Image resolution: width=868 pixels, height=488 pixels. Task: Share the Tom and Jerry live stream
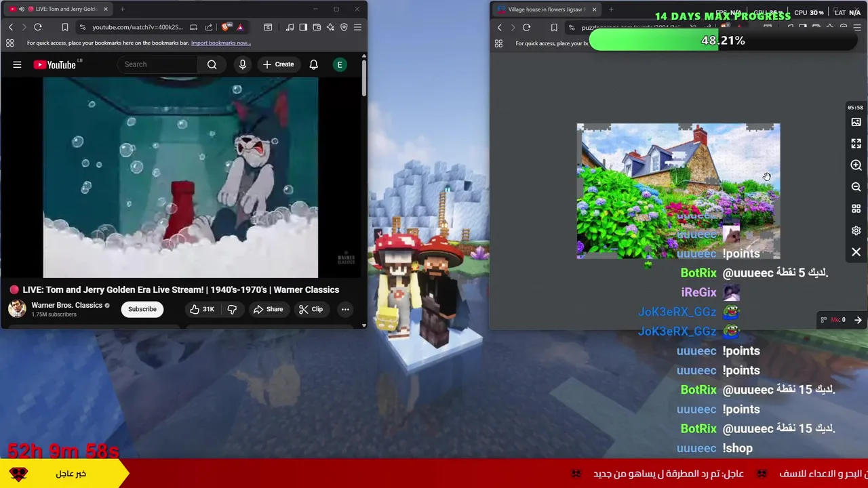[268, 309]
